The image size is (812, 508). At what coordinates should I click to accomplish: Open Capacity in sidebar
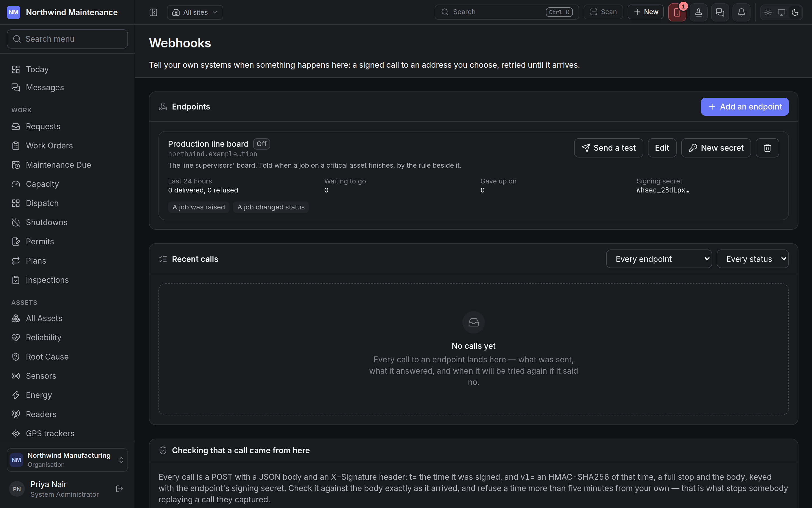coord(67,184)
